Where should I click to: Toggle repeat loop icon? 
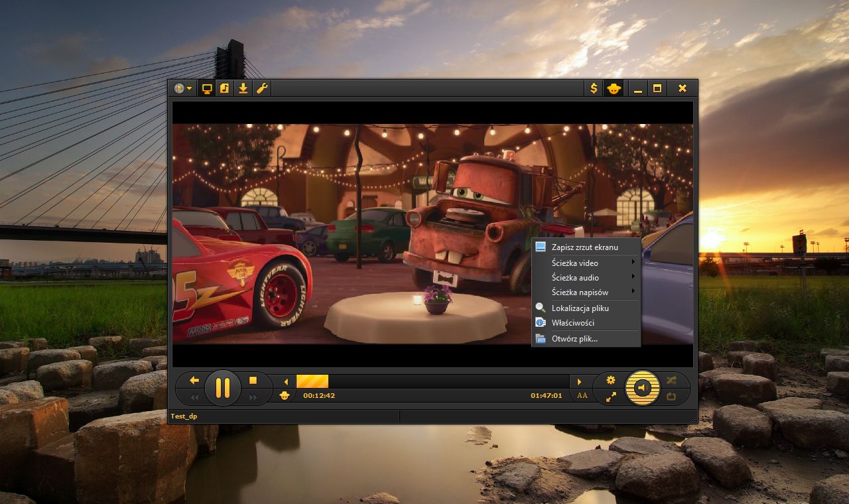[672, 397]
